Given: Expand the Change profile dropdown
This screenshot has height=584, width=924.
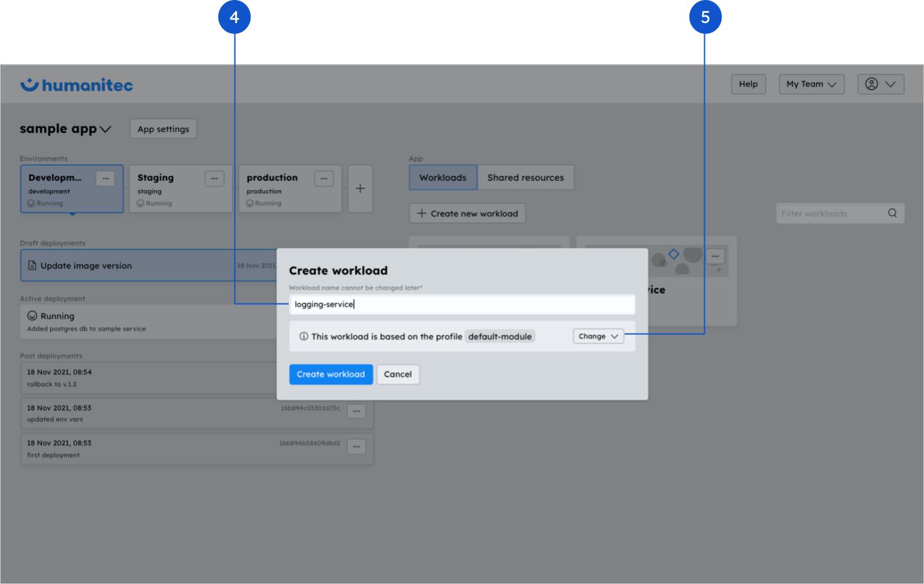Looking at the screenshot, I should 598,336.
